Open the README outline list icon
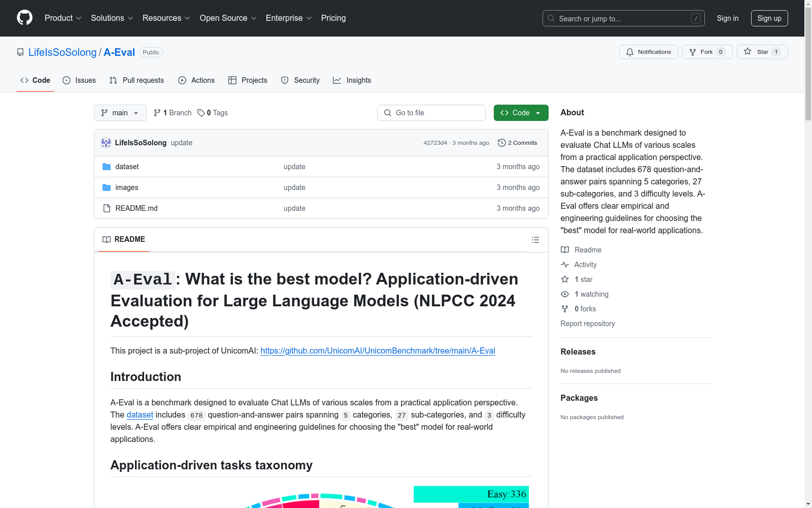The image size is (812, 508). tap(535, 240)
